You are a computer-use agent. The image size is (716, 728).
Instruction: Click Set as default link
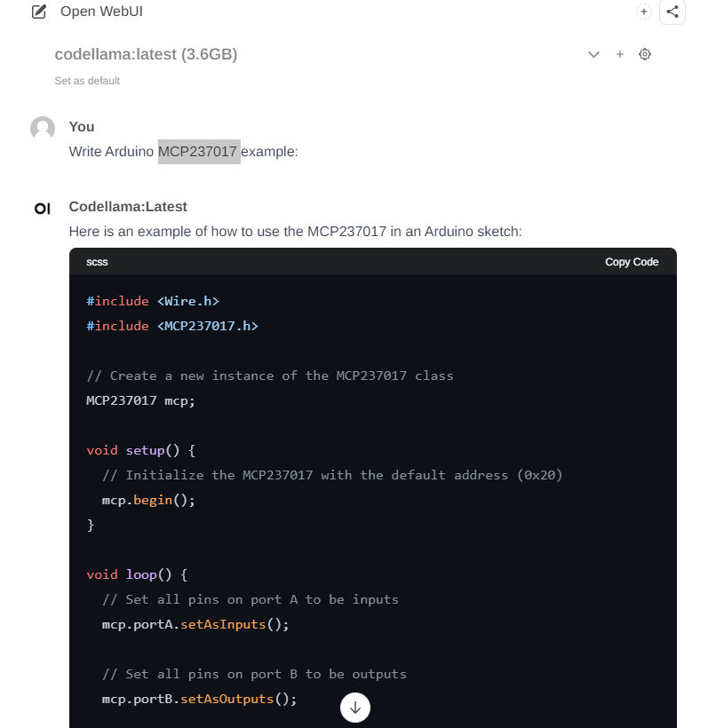tap(87, 81)
